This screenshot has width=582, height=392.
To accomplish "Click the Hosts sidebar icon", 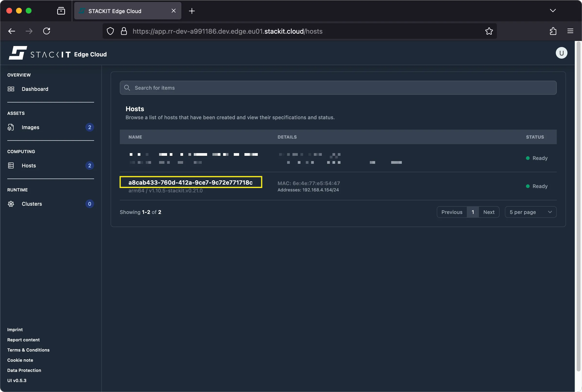I will click(x=11, y=165).
